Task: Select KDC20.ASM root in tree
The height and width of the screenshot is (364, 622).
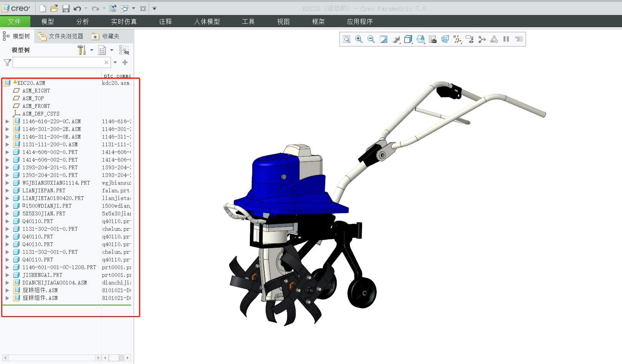Action: click(31, 83)
